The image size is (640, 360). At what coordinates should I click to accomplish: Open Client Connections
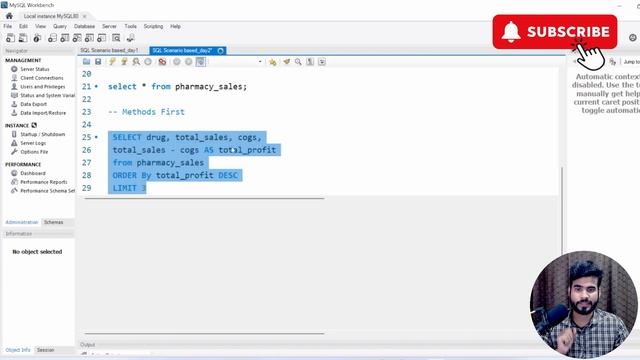(x=42, y=78)
